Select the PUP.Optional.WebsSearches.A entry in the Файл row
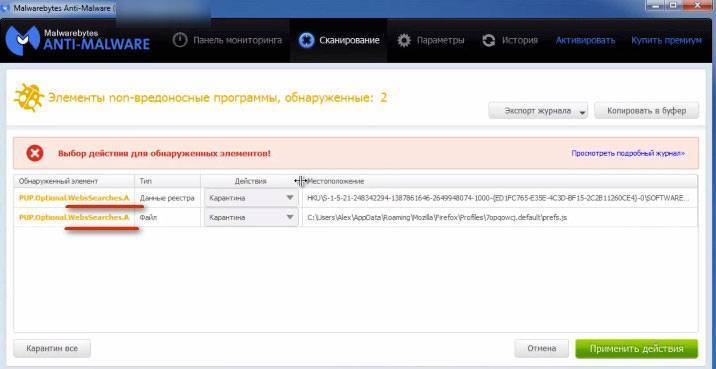This screenshot has width=716, height=369. click(x=74, y=217)
